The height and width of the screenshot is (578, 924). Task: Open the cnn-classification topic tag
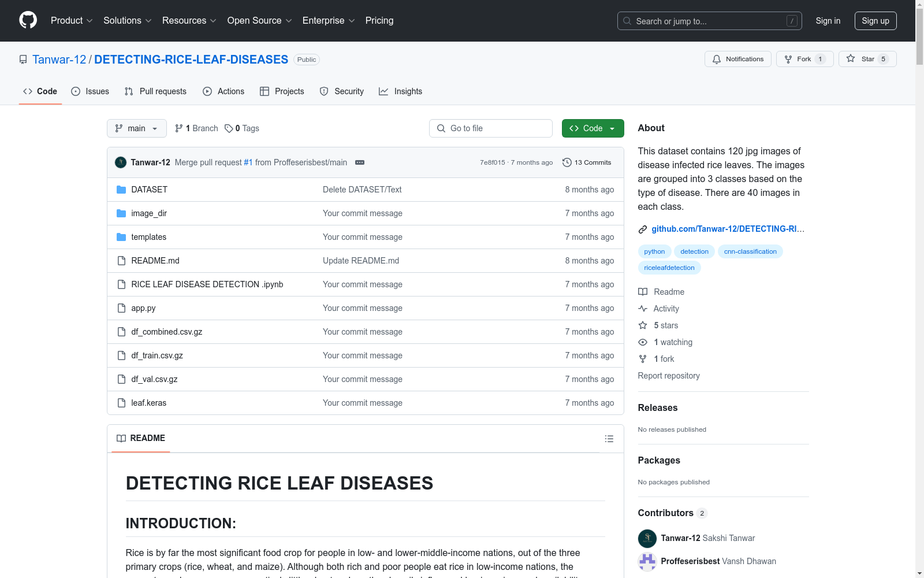[x=750, y=251]
